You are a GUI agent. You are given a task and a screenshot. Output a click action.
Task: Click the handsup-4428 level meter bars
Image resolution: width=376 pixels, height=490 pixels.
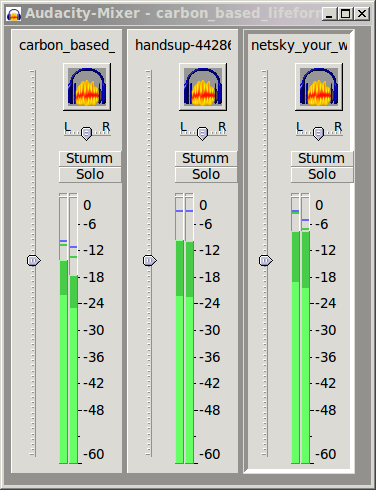[184, 328]
